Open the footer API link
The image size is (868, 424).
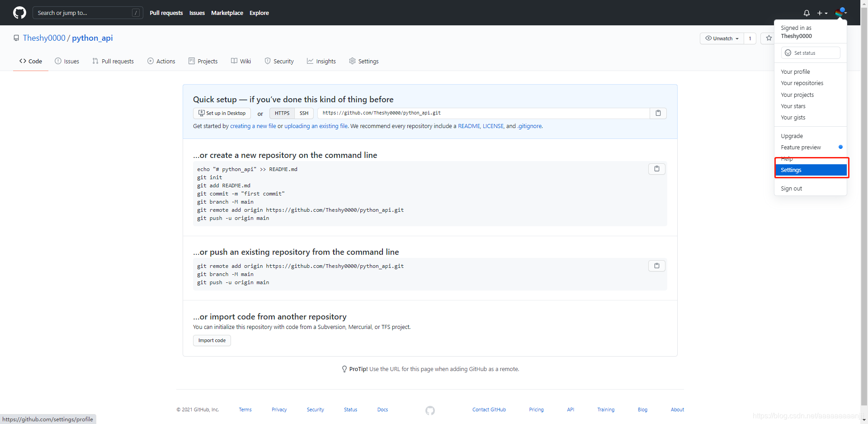[571, 410]
